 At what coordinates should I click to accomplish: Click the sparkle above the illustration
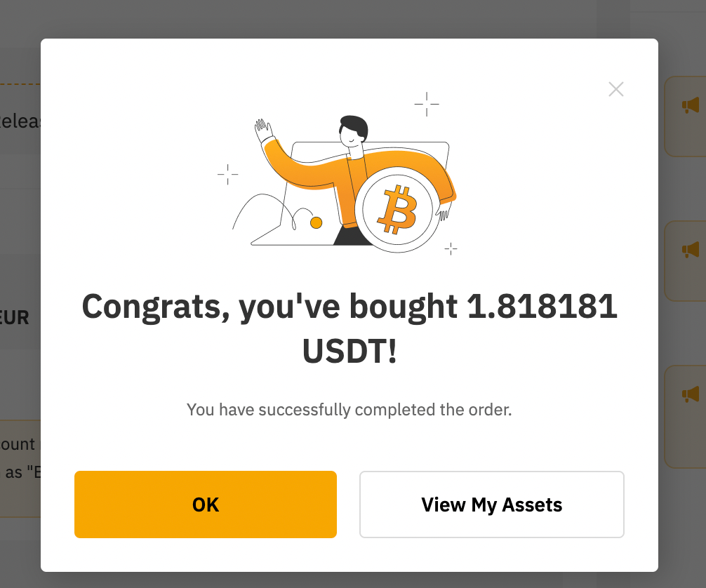tap(426, 104)
